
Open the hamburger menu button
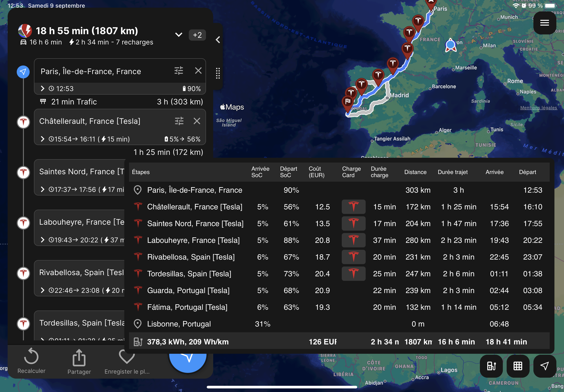pyautogui.click(x=544, y=23)
